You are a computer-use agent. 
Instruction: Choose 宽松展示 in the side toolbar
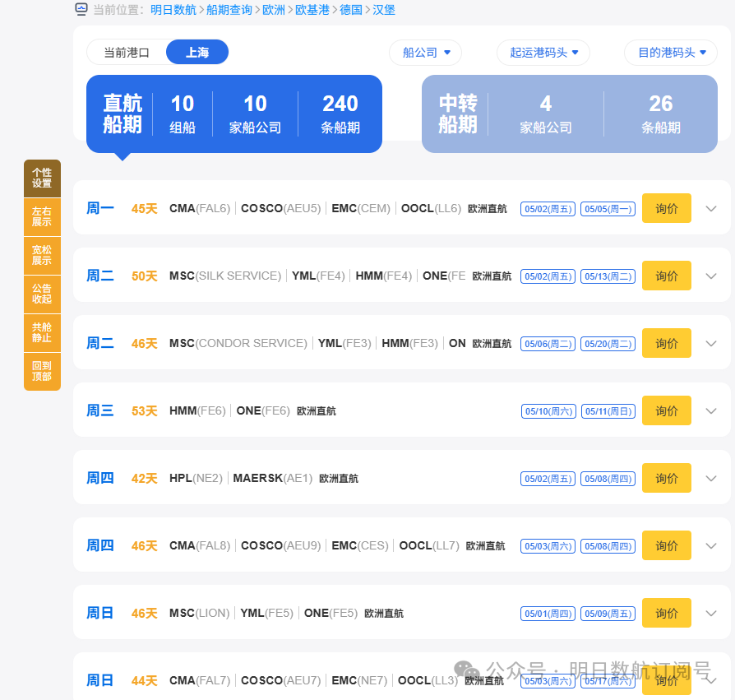pyautogui.click(x=42, y=255)
